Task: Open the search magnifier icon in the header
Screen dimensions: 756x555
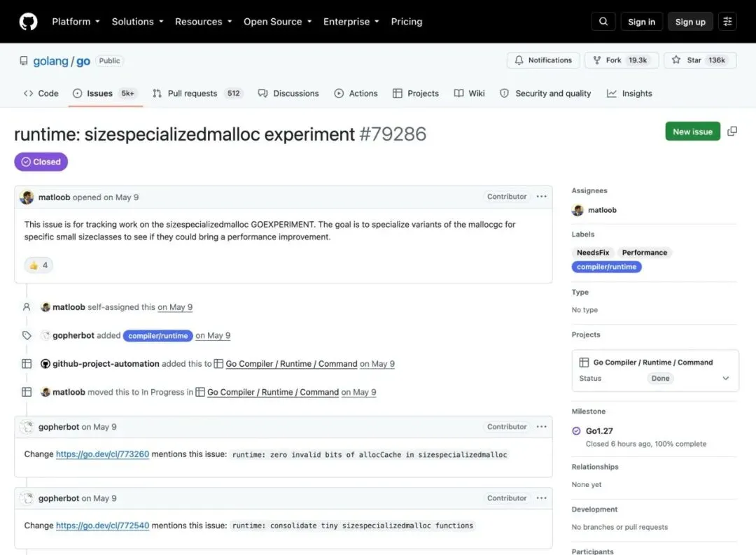Action: [x=603, y=22]
